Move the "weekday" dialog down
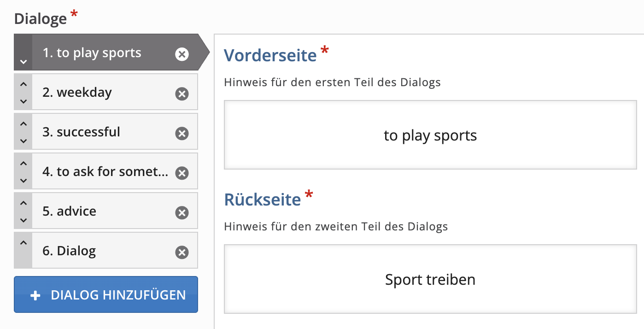 click(x=23, y=101)
